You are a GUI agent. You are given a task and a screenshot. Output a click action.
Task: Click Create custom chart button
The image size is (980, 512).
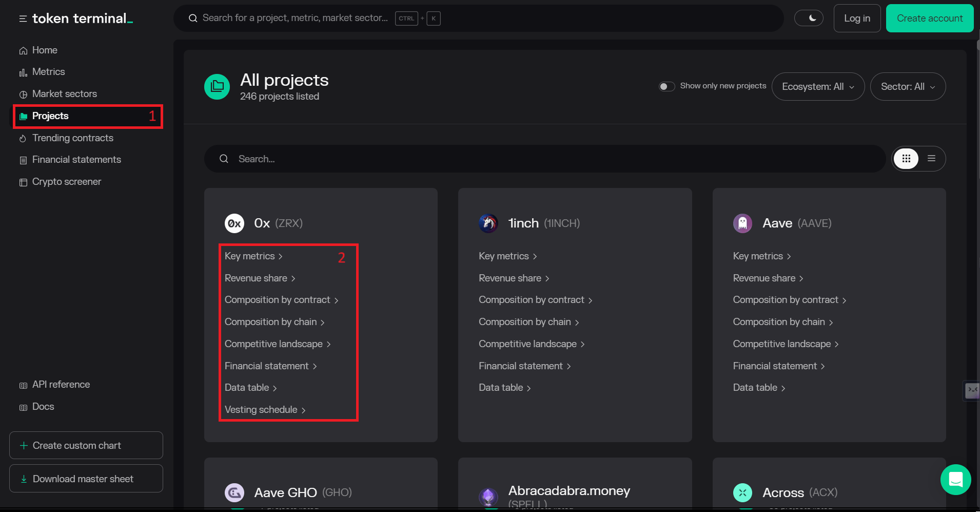click(x=86, y=445)
